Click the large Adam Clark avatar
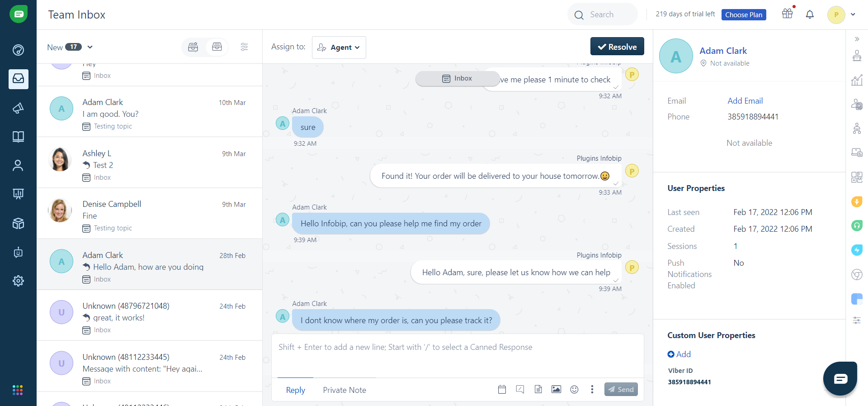The height and width of the screenshot is (406, 868). tap(676, 56)
